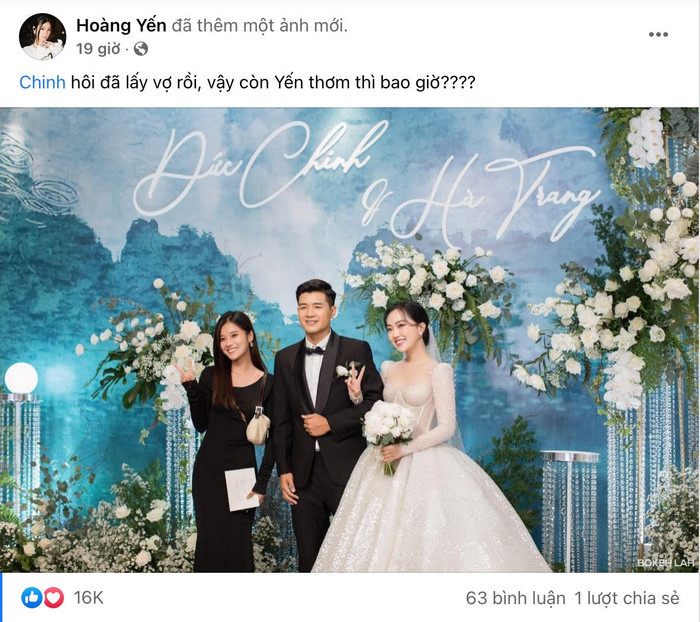Open the three-dot post options menu
This screenshot has width=700, height=622.
tap(658, 34)
